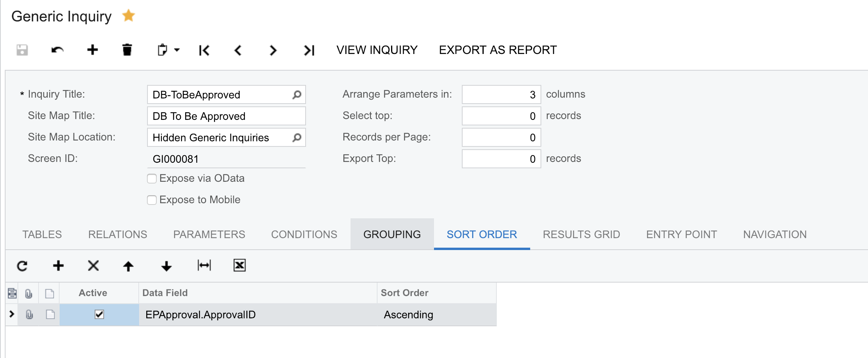Go to the first inquiry record
The width and height of the screenshot is (868, 358).
pos(204,50)
